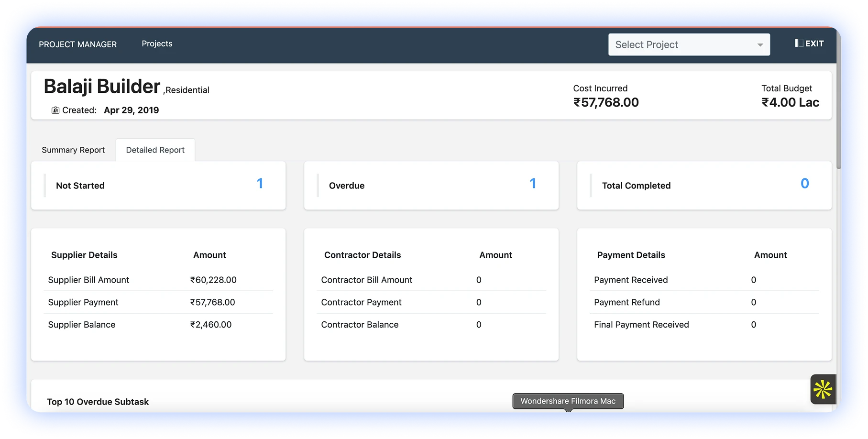Click the Contractor Payment row label
Viewport: 868px width, 439px height.
[361, 302]
